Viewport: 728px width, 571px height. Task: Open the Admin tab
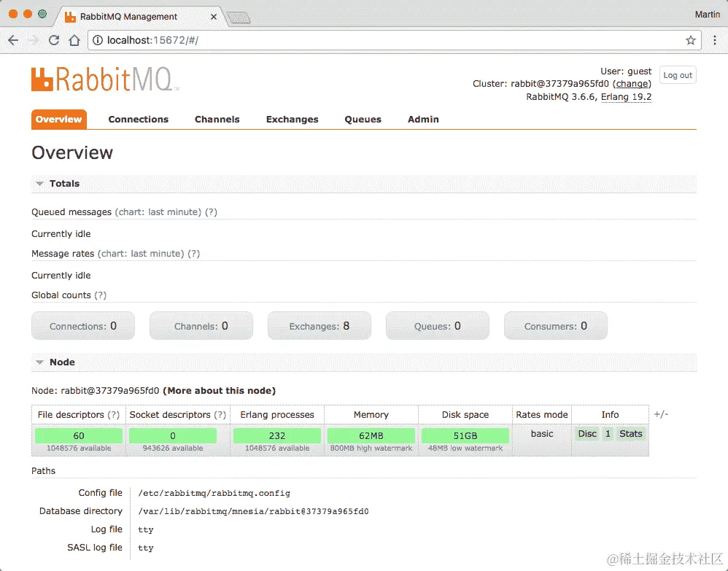423,120
